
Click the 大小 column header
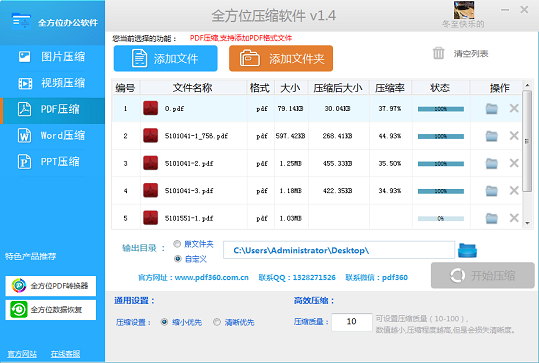click(291, 88)
